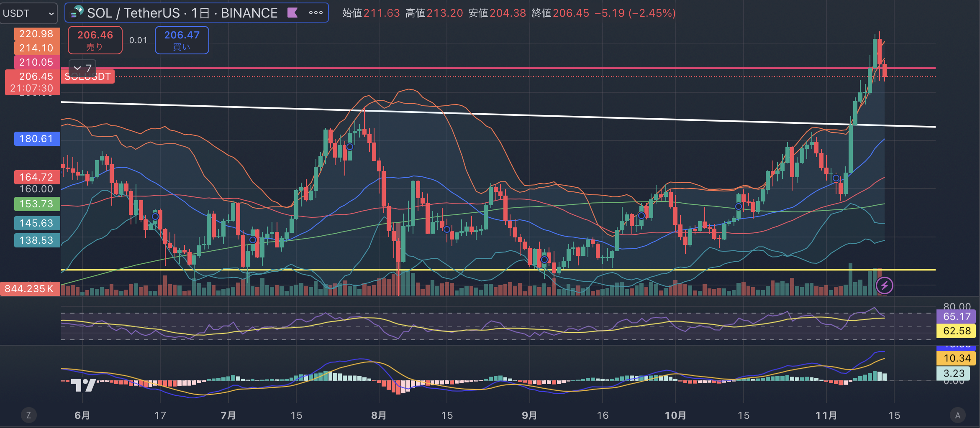
Task: Click the Z timezone button on time axis
Action: 28,415
